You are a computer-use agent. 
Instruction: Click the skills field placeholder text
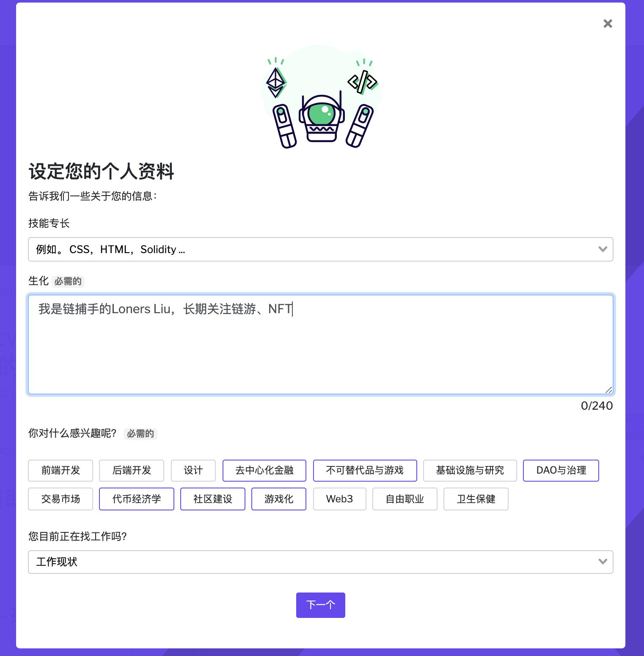point(110,249)
